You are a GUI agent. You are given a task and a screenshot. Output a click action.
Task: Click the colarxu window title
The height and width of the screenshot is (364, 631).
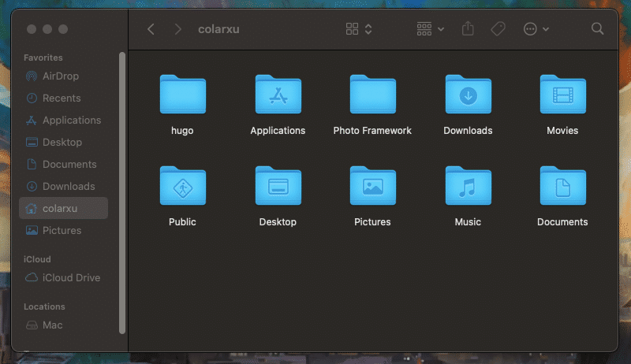point(218,29)
